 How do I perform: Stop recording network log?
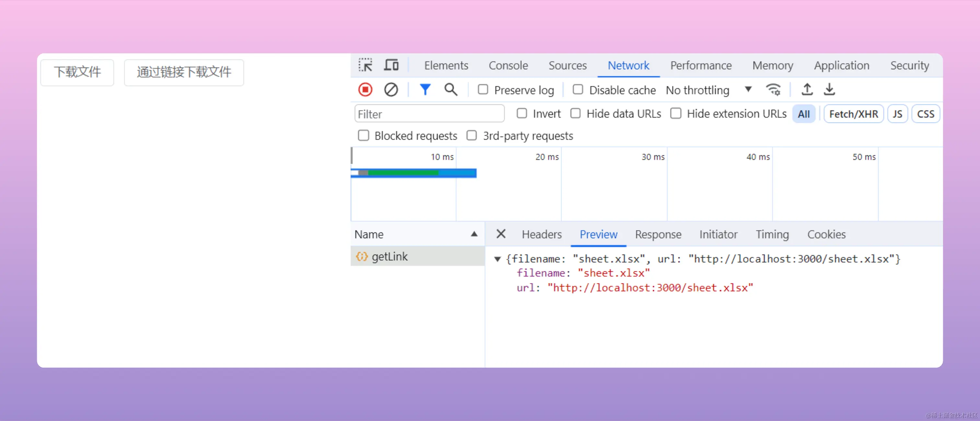tap(365, 90)
